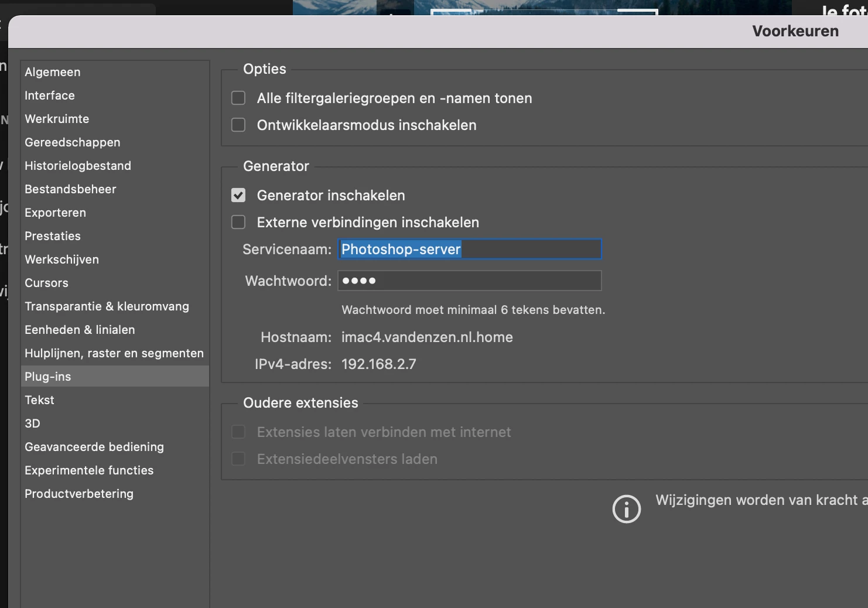
Task: Open Tekst preferences
Action: coord(115,400)
